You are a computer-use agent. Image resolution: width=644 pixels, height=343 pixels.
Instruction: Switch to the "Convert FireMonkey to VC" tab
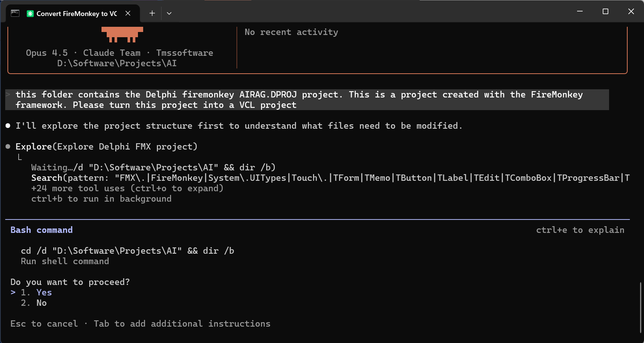point(74,13)
